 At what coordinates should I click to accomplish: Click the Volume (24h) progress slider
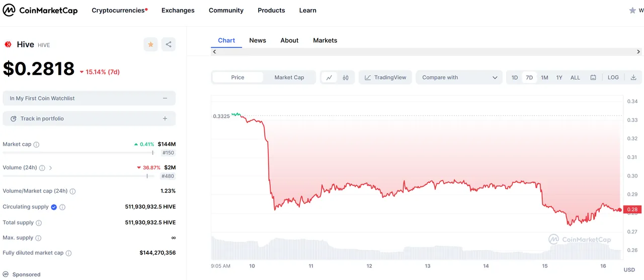[78, 176]
